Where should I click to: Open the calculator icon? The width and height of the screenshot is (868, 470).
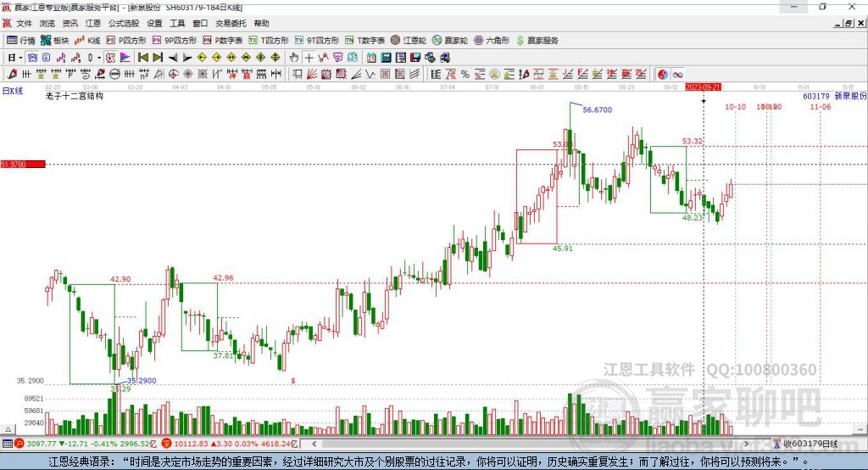coord(386,58)
